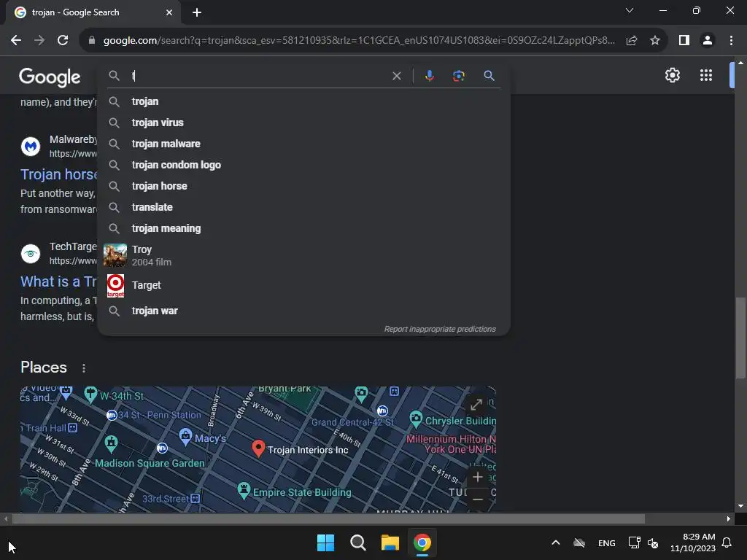Close the trojan Google Search tab
This screenshot has width=747, height=560.
(x=169, y=12)
